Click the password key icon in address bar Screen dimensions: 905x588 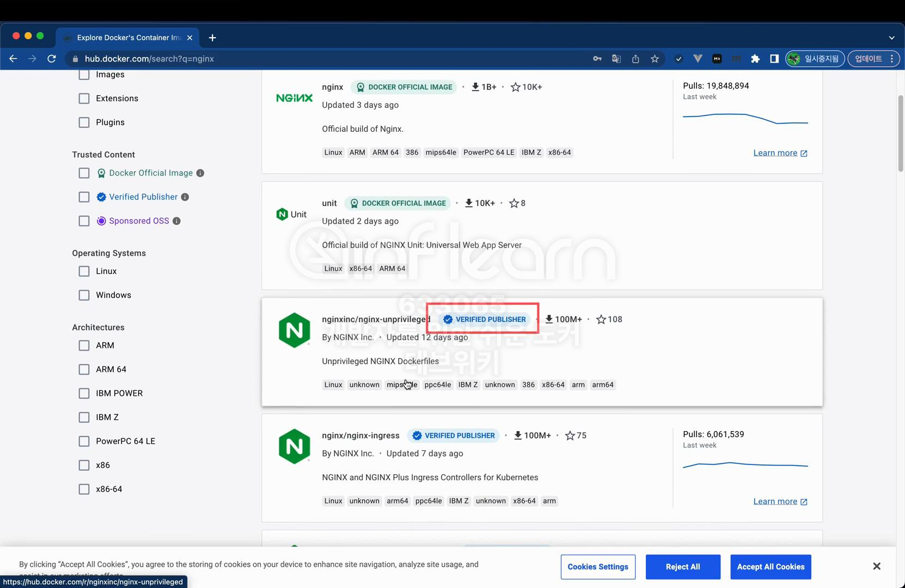(x=597, y=59)
